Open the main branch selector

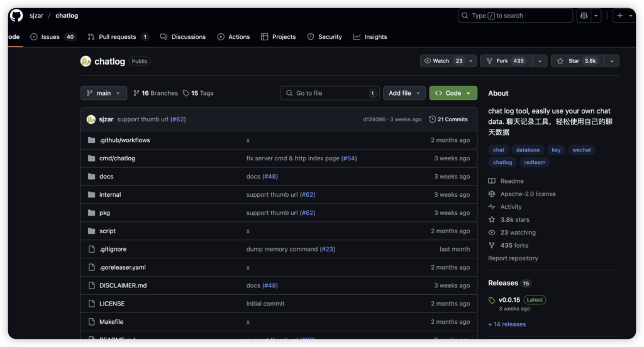coord(104,93)
